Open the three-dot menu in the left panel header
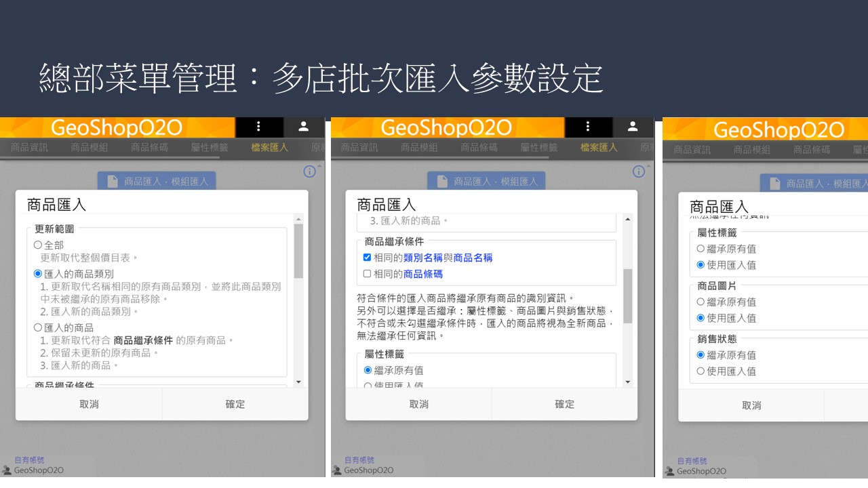This screenshot has width=868, height=488. click(258, 127)
